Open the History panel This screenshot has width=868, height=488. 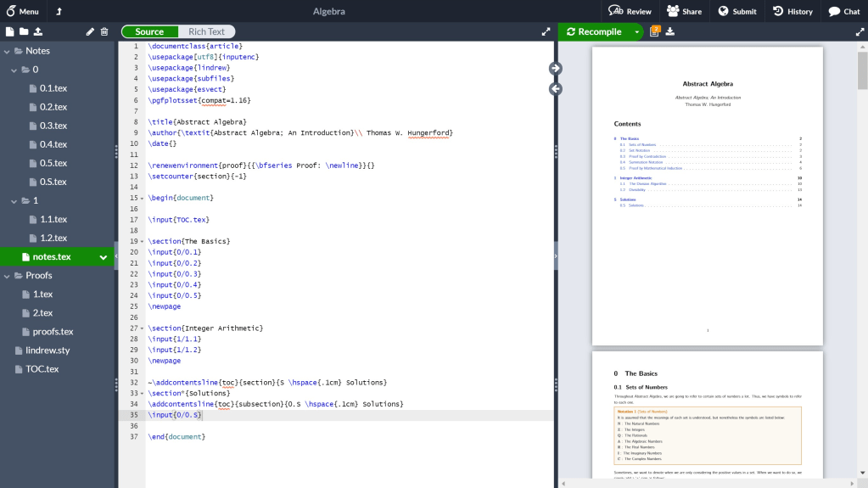(x=792, y=11)
